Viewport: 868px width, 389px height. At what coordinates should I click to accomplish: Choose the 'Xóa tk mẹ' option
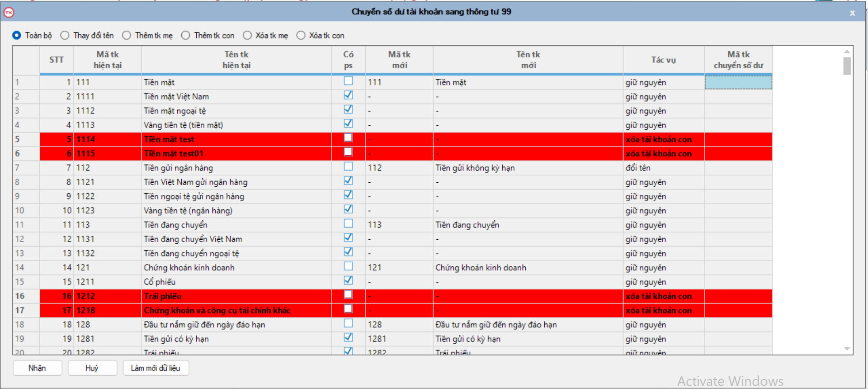pyautogui.click(x=247, y=35)
